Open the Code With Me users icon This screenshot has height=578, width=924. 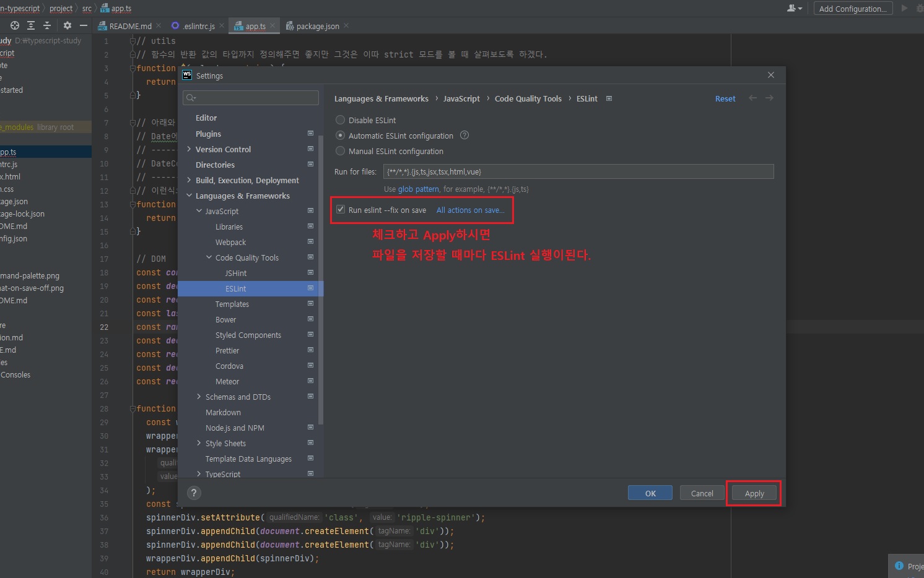(x=793, y=9)
